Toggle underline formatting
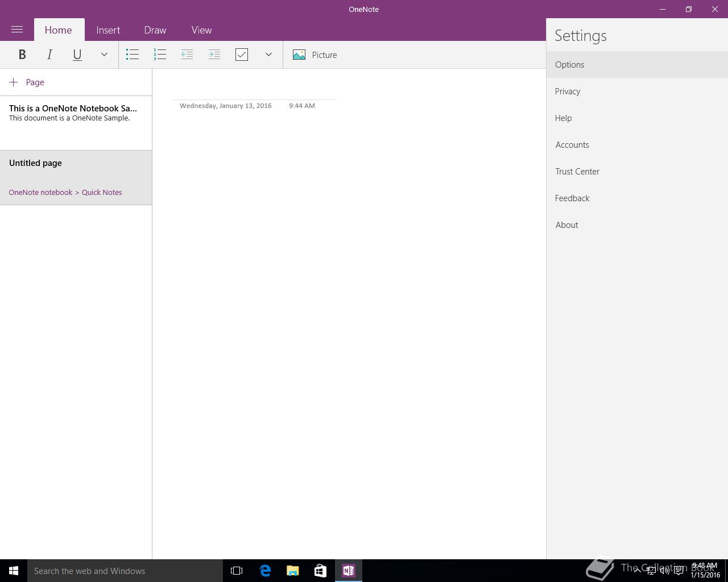Viewport: 728px width, 582px height. (x=77, y=55)
